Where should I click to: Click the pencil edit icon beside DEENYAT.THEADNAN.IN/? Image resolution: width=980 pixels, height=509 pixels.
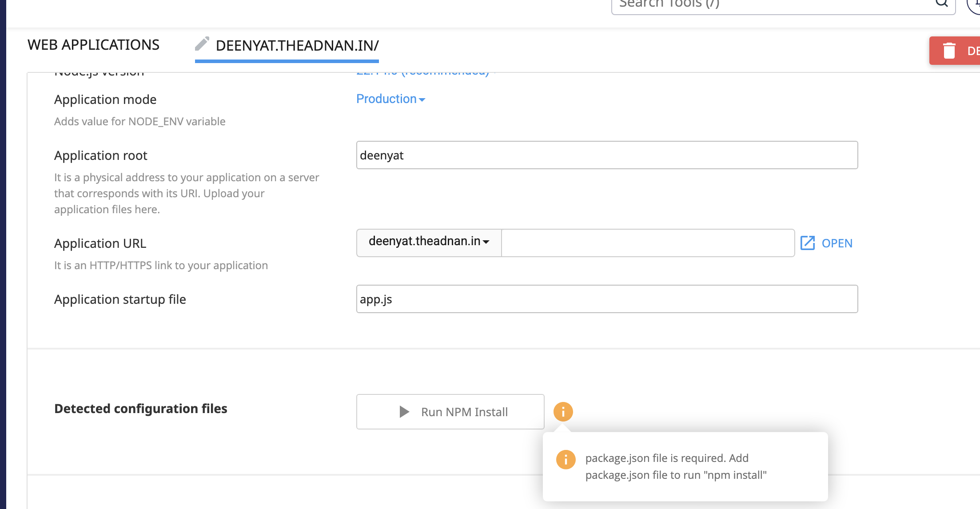[202, 44]
